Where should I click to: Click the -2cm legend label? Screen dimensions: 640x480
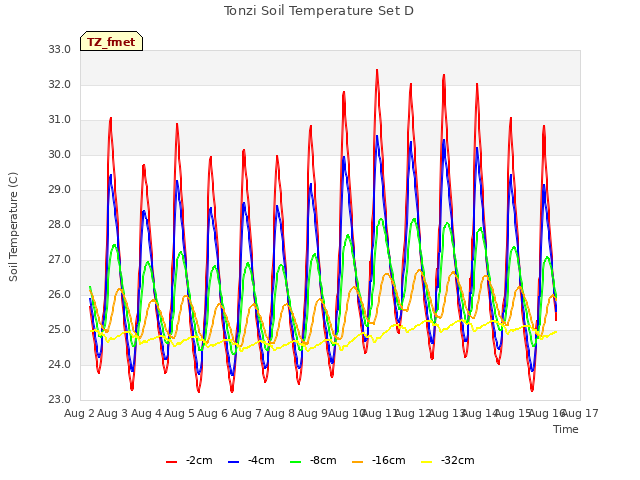click(199, 460)
